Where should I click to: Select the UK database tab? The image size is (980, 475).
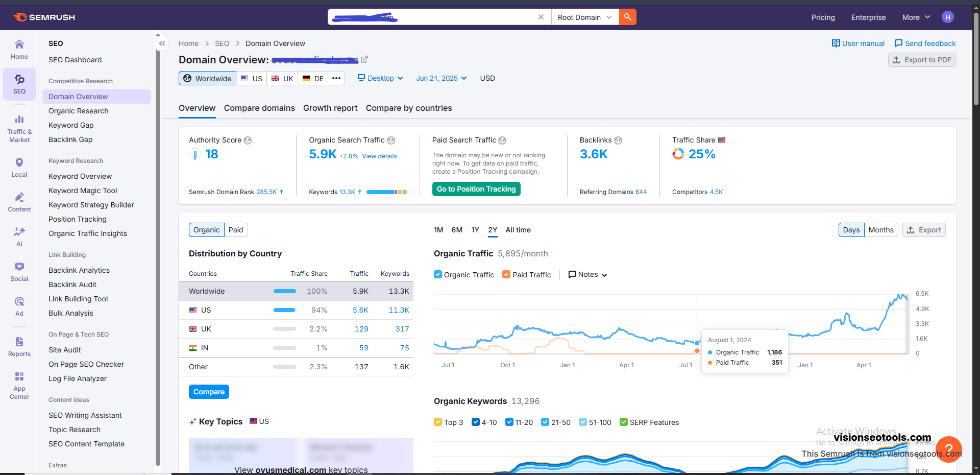coord(282,78)
